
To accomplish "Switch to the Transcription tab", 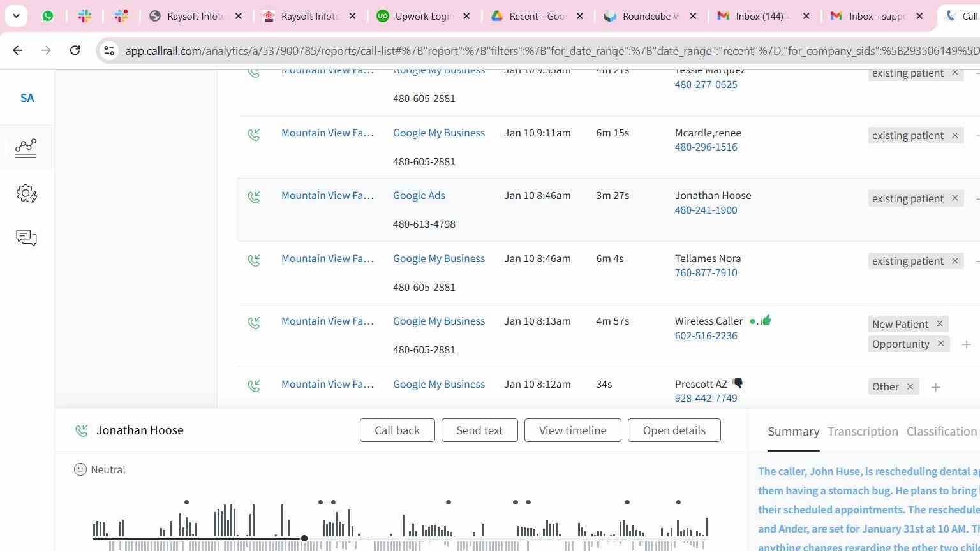I will click(x=863, y=432).
